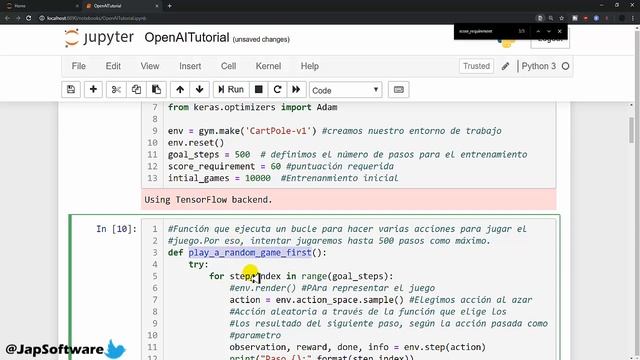Screen dimensions: 640x360
Task: Click the zoom magnifier icon in address bar
Action: point(551,18)
